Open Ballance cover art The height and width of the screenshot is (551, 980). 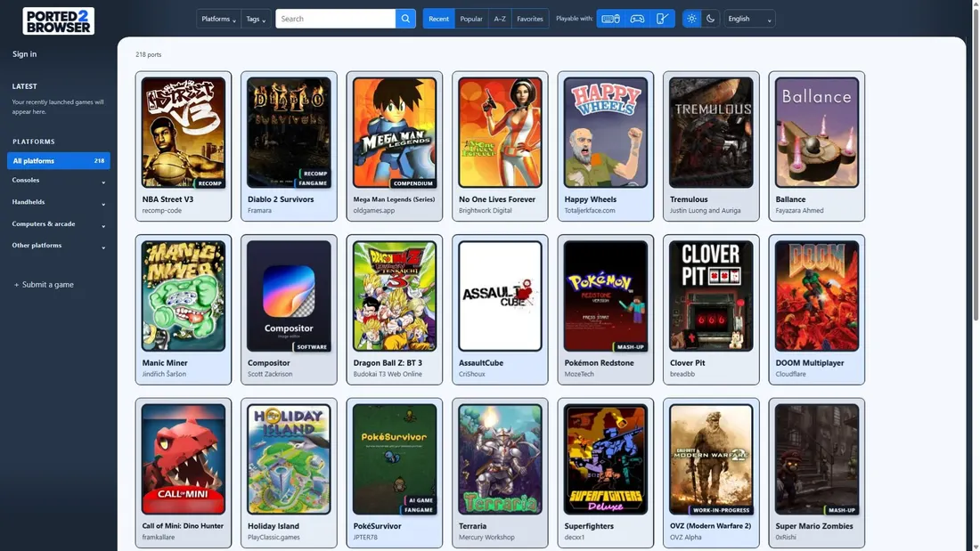point(817,133)
